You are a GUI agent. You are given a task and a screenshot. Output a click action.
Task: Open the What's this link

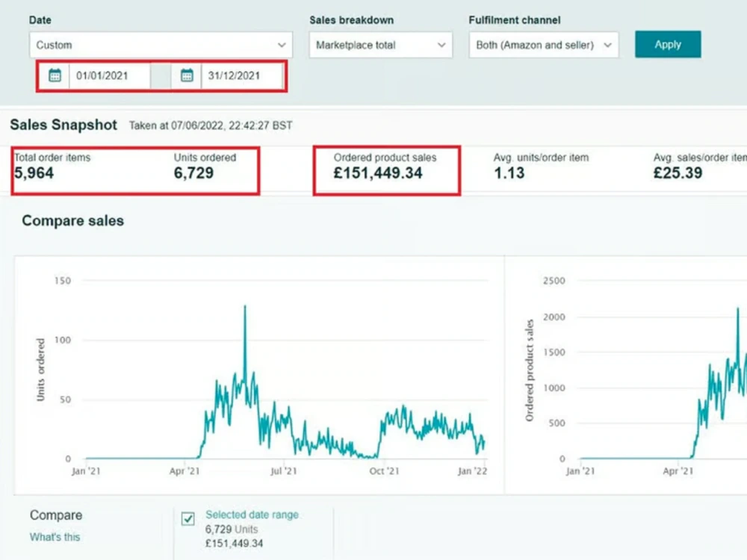coord(55,537)
